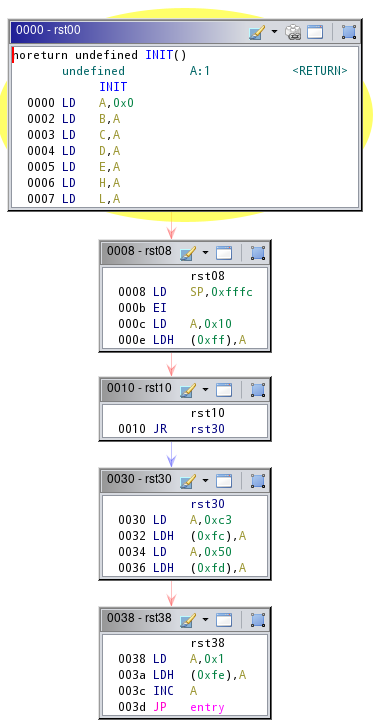
Task: Group vertices icon in rst08 header
Action: coord(258,253)
